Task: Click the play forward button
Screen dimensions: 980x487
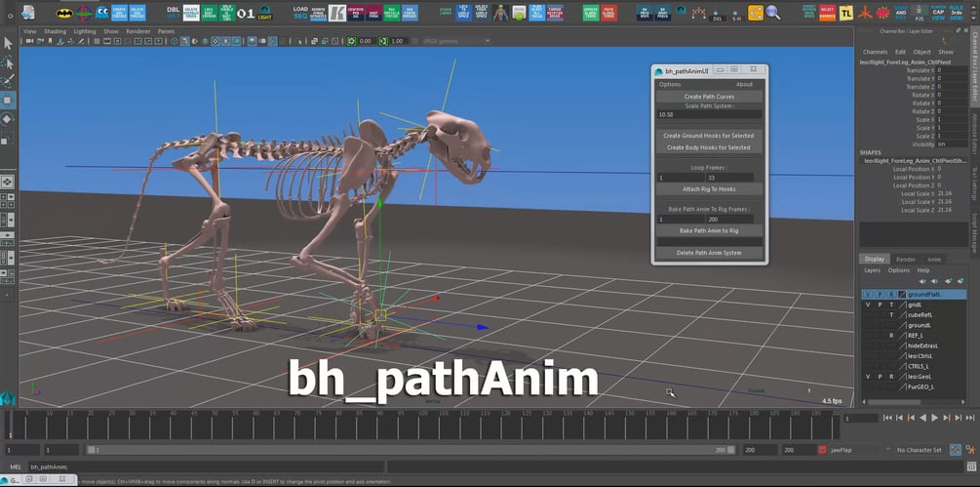Action: [x=935, y=418]
